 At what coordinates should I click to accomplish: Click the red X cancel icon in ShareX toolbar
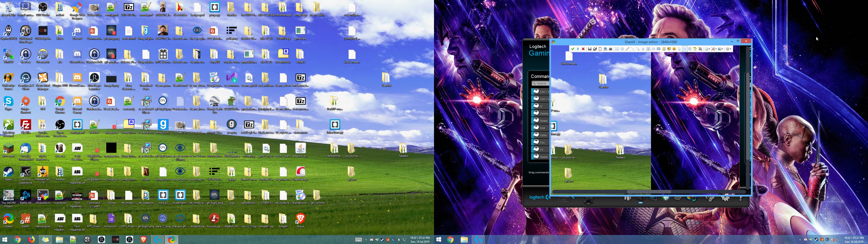pos(583,49)
